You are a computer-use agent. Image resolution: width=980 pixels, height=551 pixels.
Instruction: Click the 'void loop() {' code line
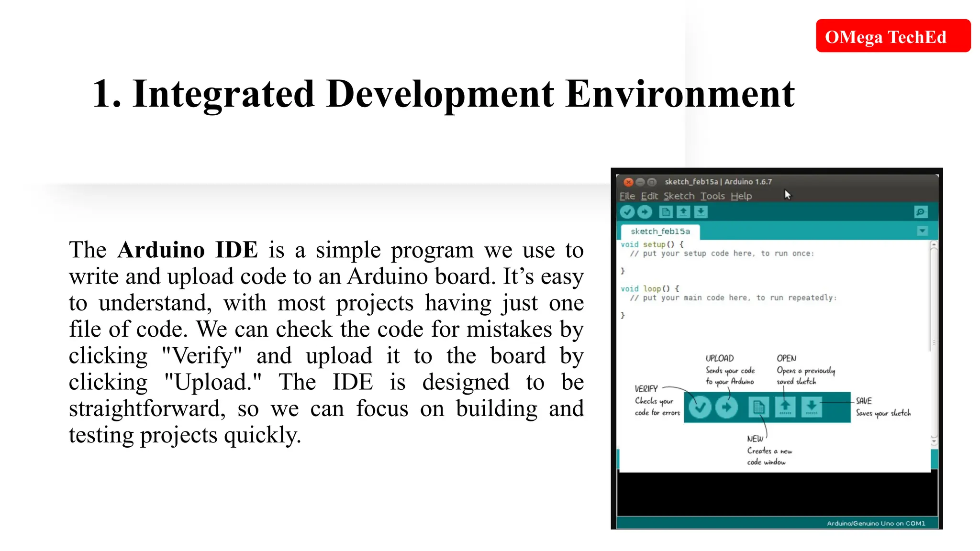650,289
